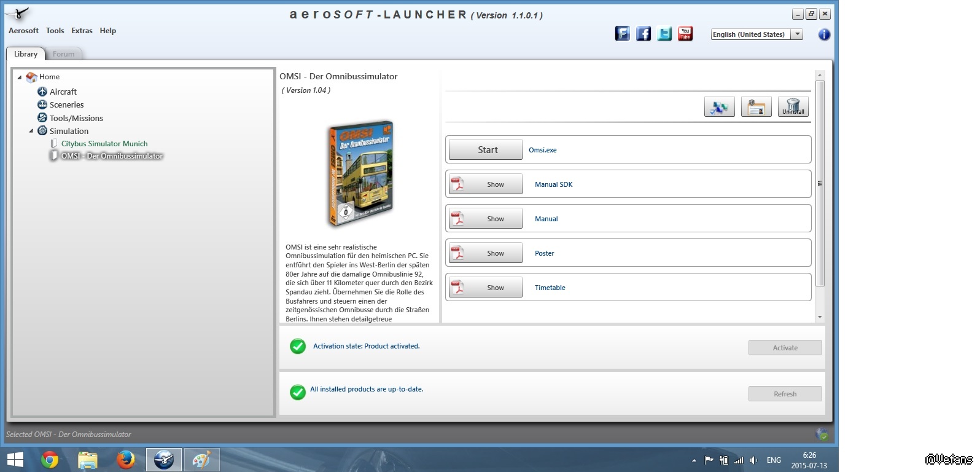Click the OMSI box art thumbnail

(x=360, y=174)
